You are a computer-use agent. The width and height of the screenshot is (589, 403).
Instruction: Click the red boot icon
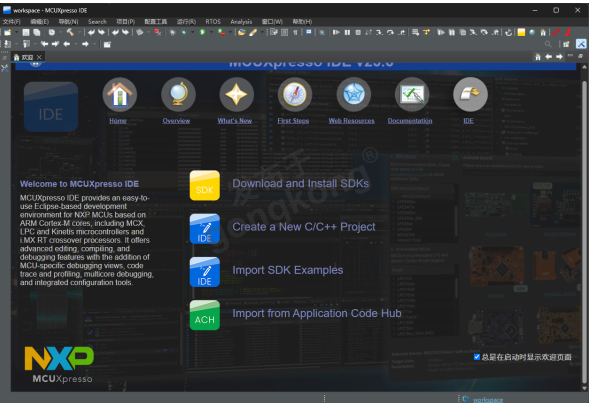(568, 33)
